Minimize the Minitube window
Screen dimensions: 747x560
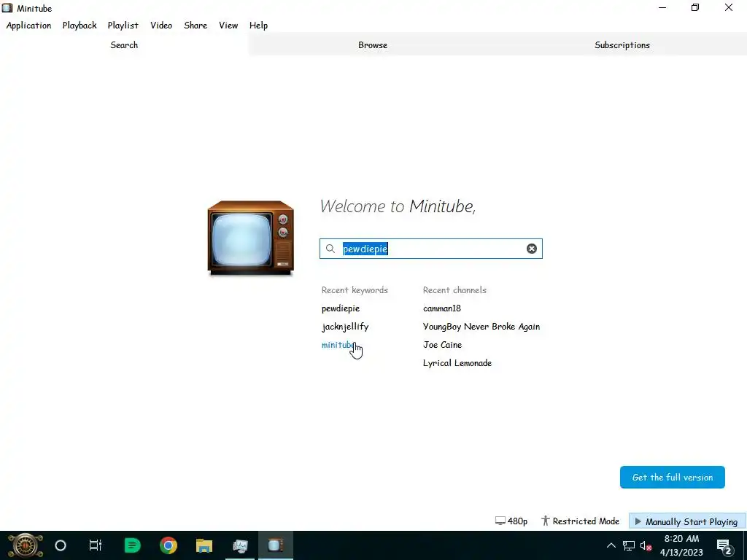click(x=662, y=7)
